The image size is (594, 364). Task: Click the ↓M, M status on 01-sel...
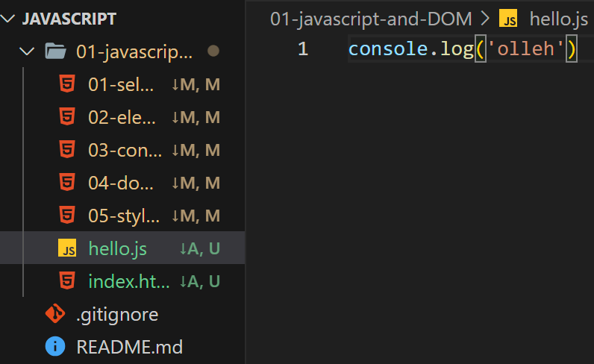pos(196,84)
